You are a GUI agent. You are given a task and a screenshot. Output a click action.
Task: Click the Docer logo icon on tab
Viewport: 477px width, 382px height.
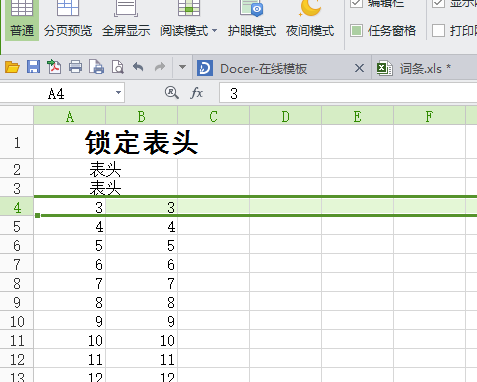[205, 68]
